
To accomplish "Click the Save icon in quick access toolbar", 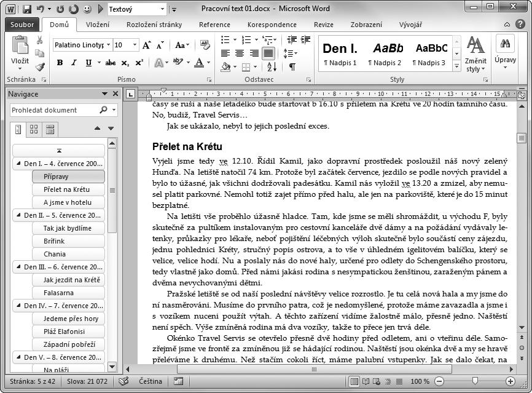I will click(x=28, y=9).
